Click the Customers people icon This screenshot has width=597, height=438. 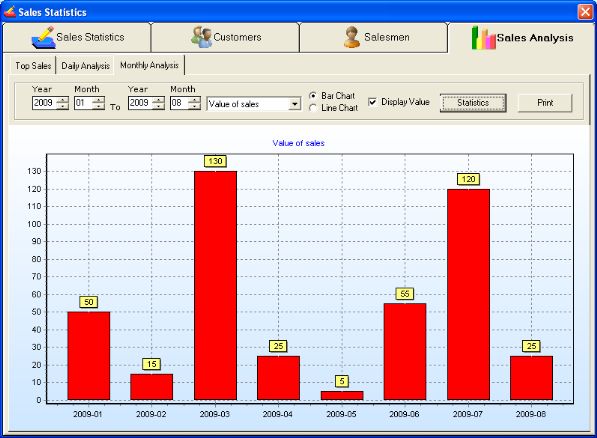[x=201, y=37]
